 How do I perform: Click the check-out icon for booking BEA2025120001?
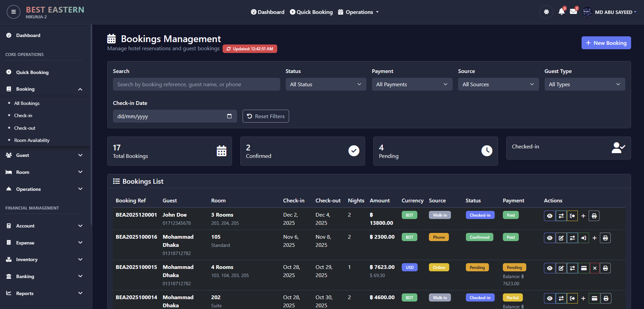coord(572,216)
